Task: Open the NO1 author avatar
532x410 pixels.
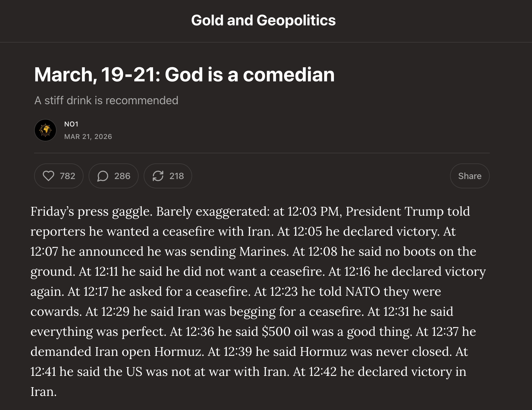Action: [x=45, y=130]
